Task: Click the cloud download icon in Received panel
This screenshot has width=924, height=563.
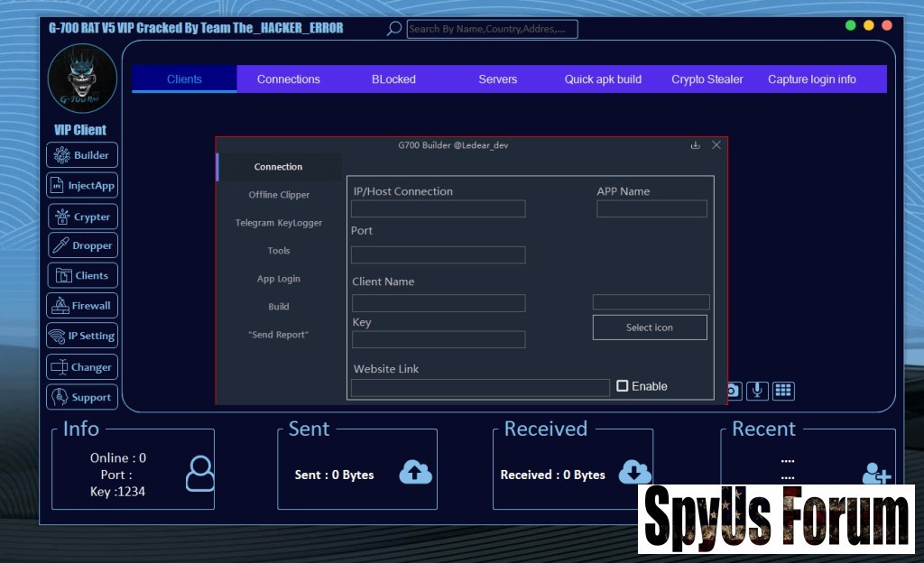Action: tap(634, 472)
